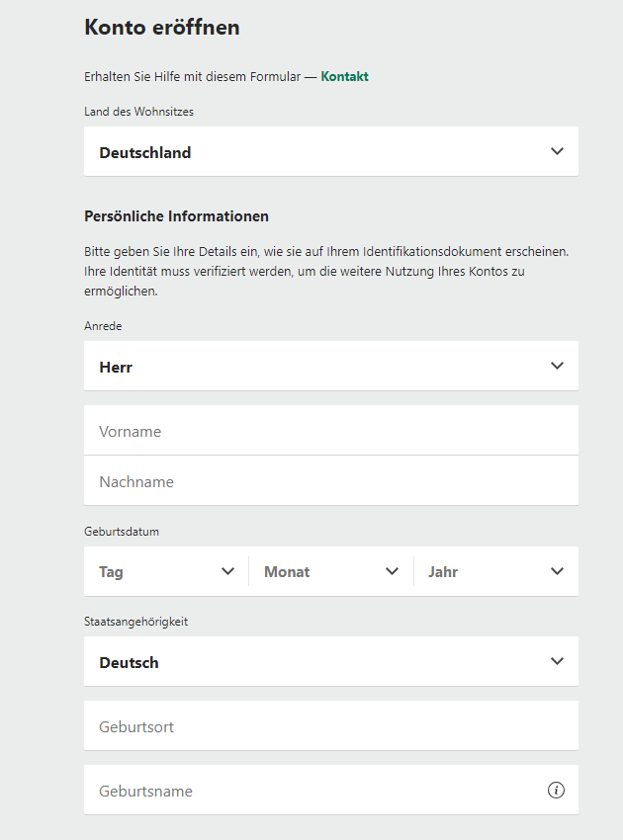Click the info icon in Geburtsname field
This screenshot has width=623, height=840.
coord(556,790)
